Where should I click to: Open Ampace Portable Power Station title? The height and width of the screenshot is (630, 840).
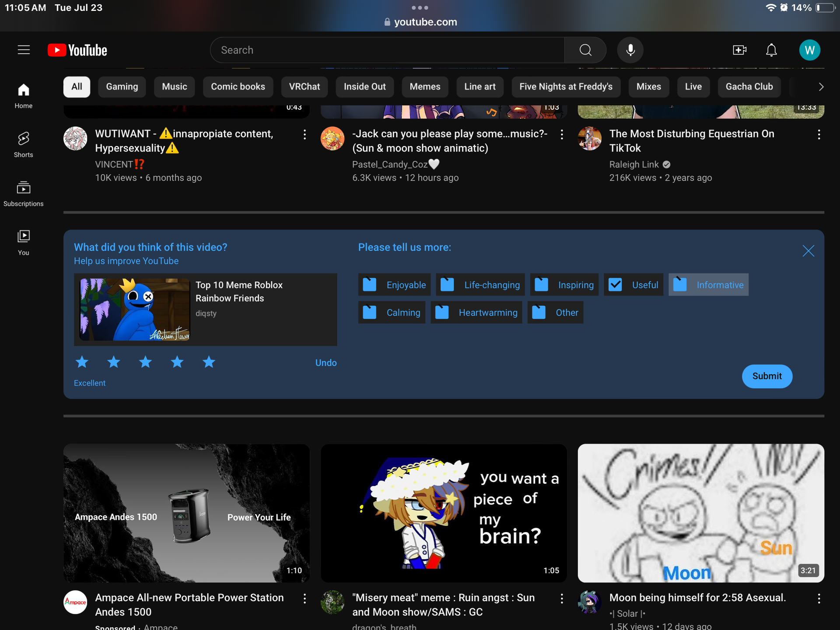(189, 605)
